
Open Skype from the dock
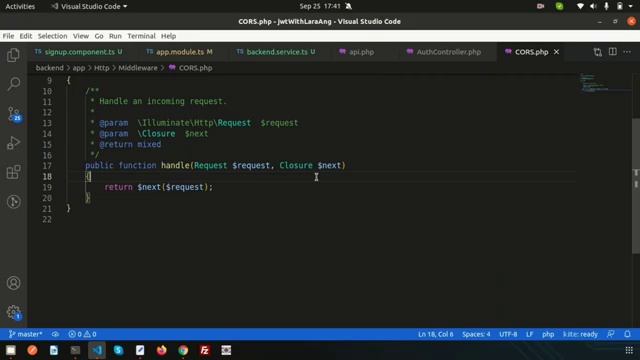tap(118, 350)
